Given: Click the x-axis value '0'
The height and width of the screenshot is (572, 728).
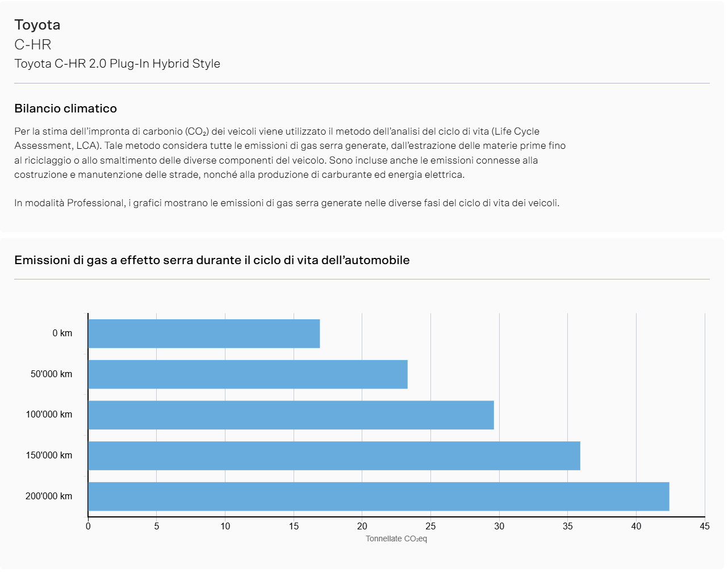Looking at the screenshot, I should click(88, 527).
